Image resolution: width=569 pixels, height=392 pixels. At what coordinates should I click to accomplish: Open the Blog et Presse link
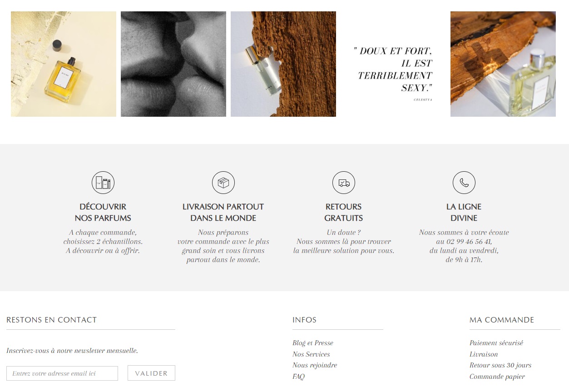click(313, 343)
